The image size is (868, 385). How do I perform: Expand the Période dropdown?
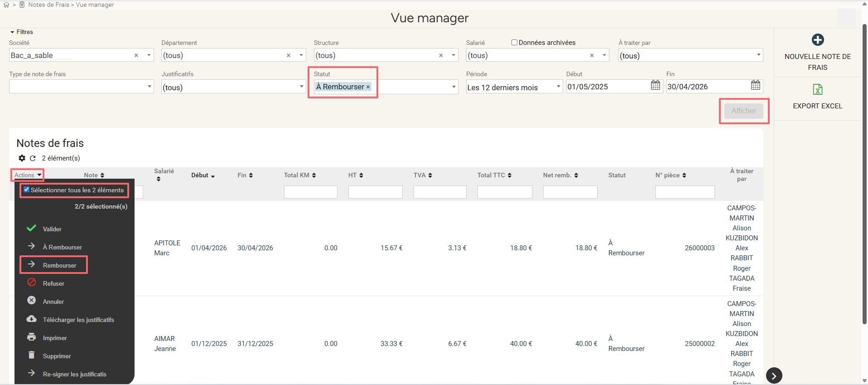[x=514, y=87]
